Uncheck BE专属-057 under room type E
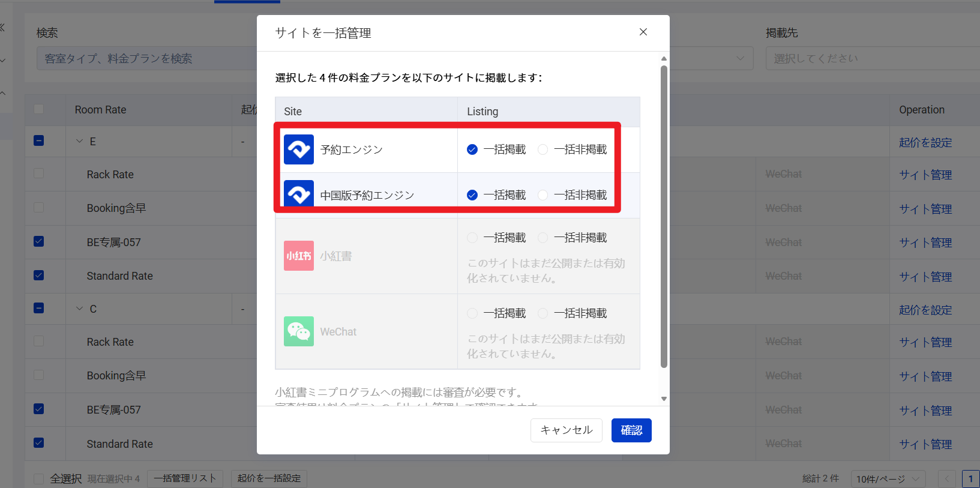 pyautogui.click(x=39, y=241)
